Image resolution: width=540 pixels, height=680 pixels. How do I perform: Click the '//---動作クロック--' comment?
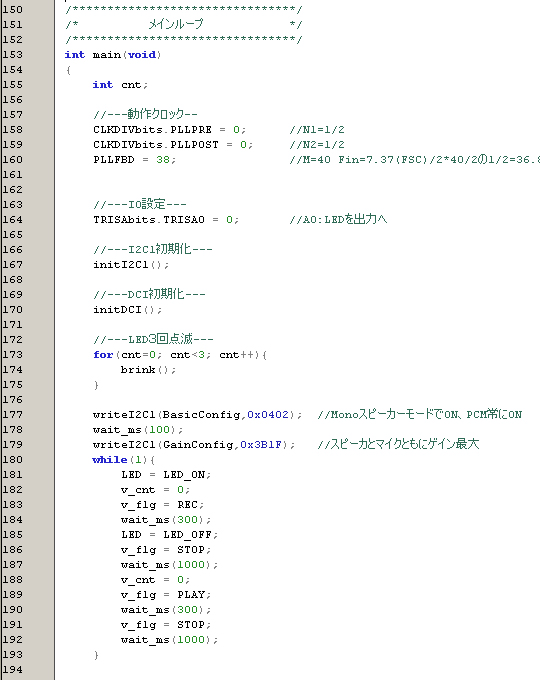[145, 114]
